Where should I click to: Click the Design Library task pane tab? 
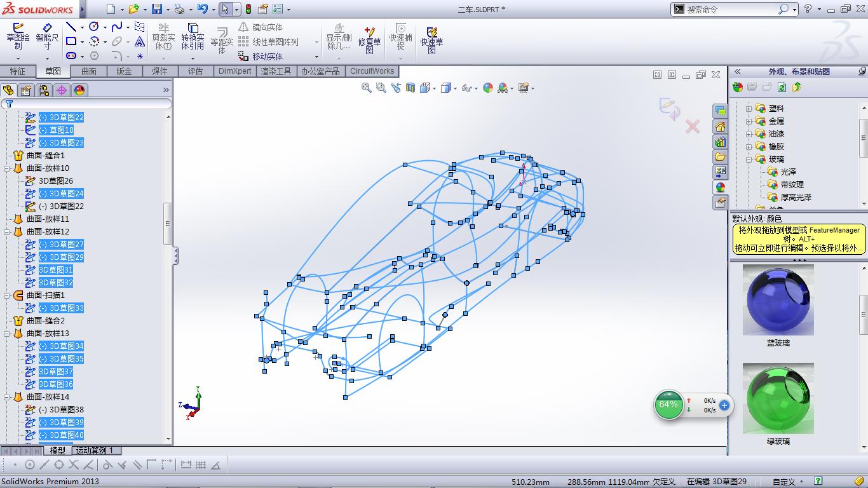[720, 141]
